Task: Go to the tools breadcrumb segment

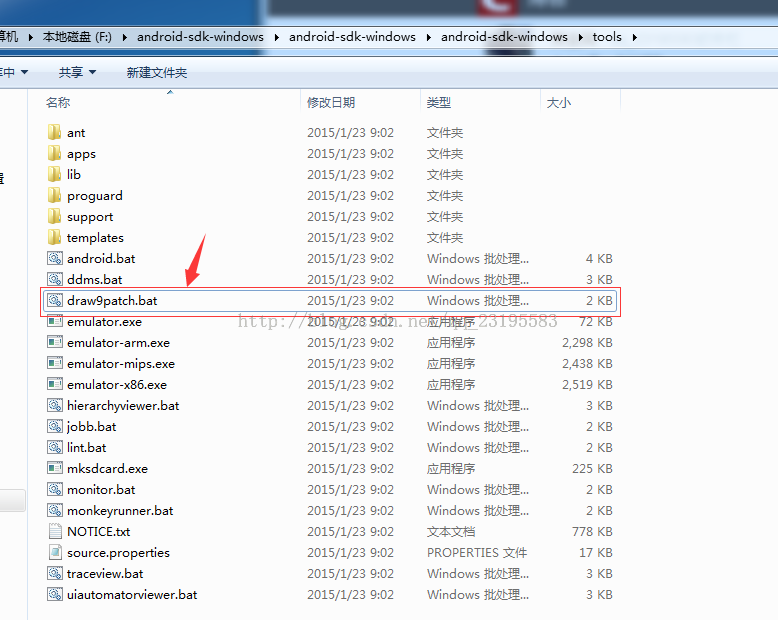Action: (607, 37)
